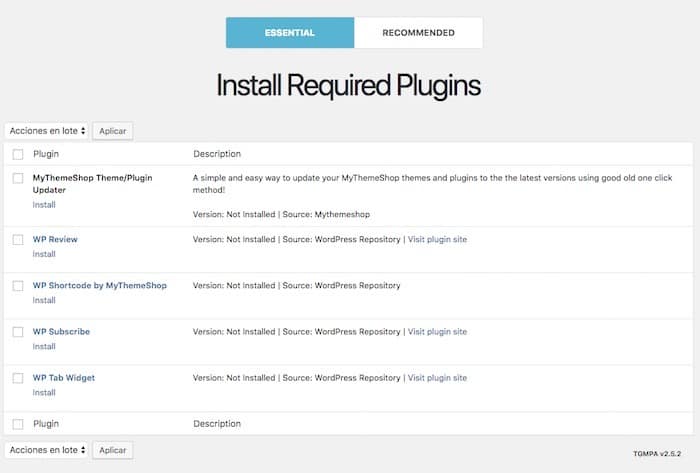Open the WP Subscribe plugin name link

(61, 332)
